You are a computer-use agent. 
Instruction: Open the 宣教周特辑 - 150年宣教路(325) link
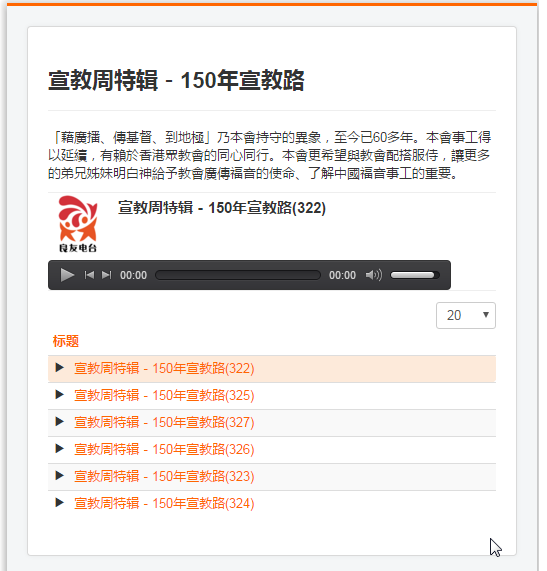click(x=164, y=395)
